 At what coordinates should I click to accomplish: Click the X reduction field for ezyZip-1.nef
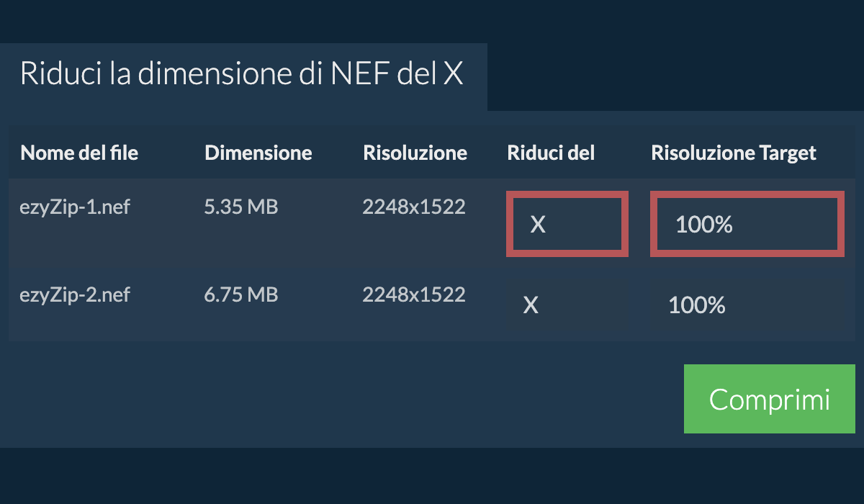click(567, 224)
